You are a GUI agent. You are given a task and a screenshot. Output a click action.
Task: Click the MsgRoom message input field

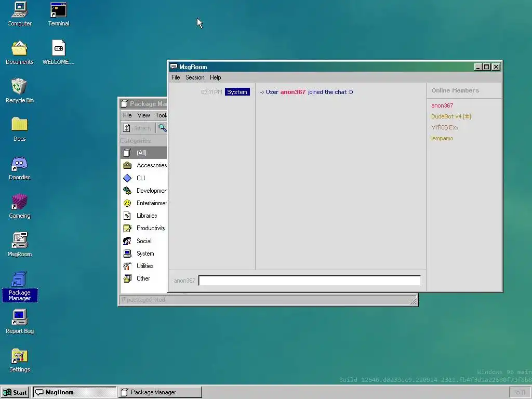click(310, 281)
